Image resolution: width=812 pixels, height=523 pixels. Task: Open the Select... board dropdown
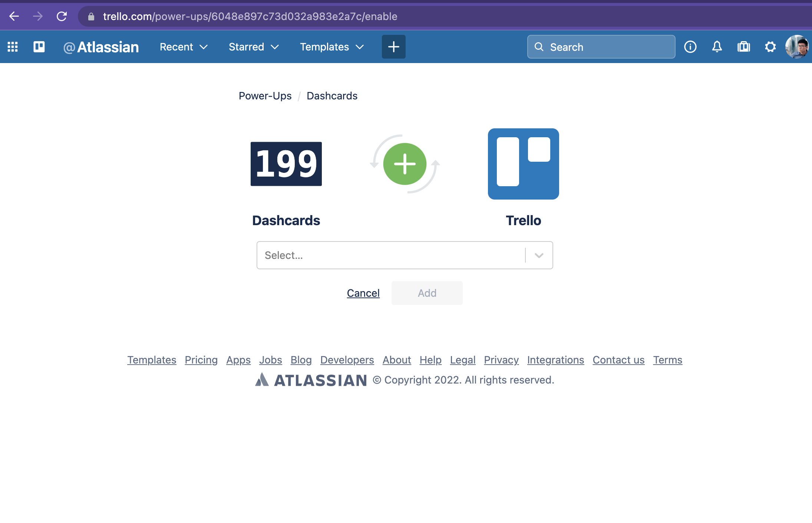point(405,255)
